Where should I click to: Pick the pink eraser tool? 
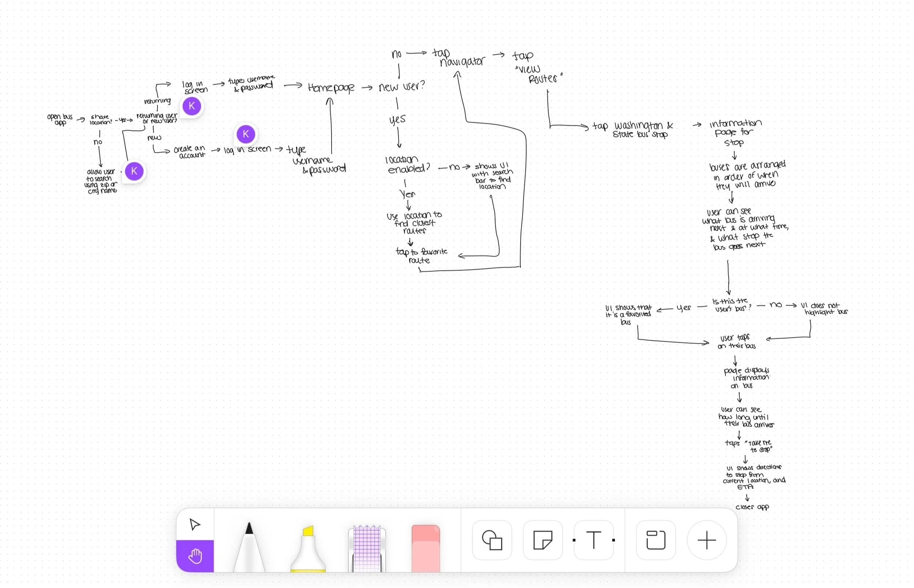click(426, 549)
